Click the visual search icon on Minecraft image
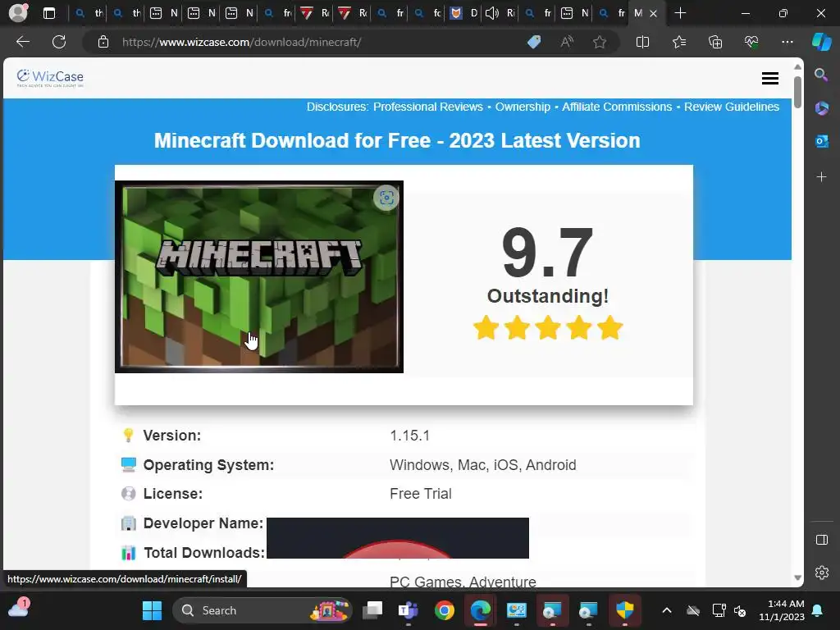This screenshot has width=840, height=630. [386, 198]
